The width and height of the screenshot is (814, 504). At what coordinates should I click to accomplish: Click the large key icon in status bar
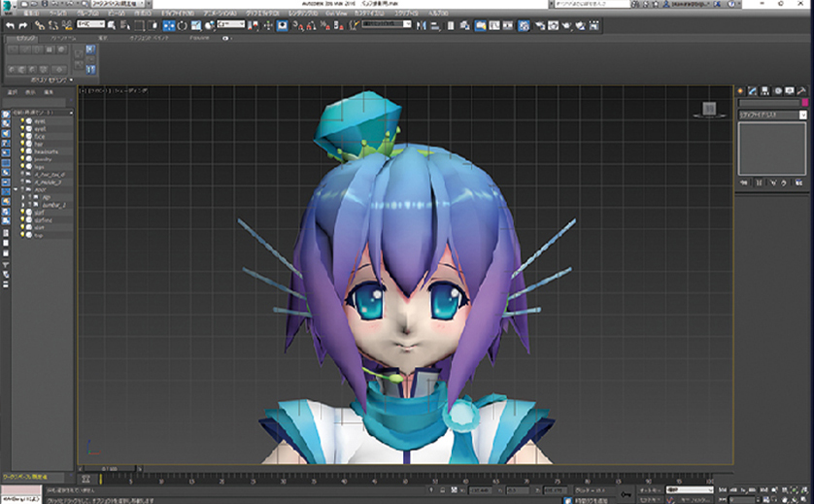coord(627,494)
